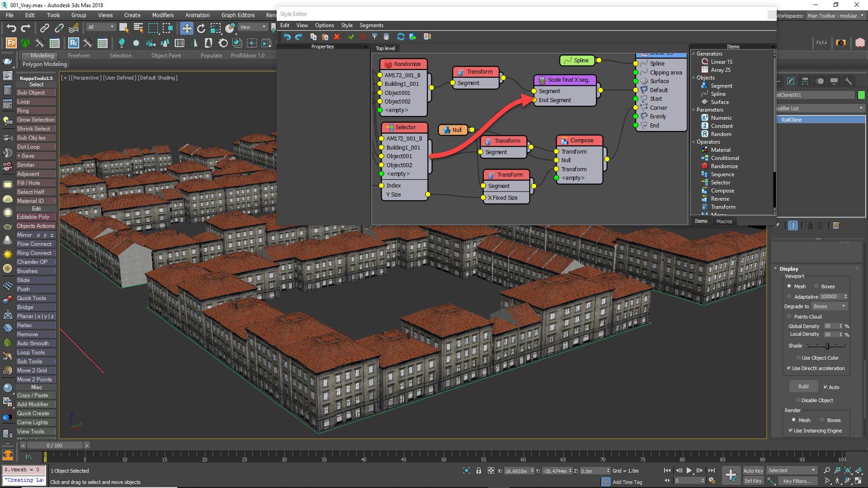Viewport: 868px width, 488px height.
Task: Toggle the Auto build checkbox
Action: [x=826, y=387]
